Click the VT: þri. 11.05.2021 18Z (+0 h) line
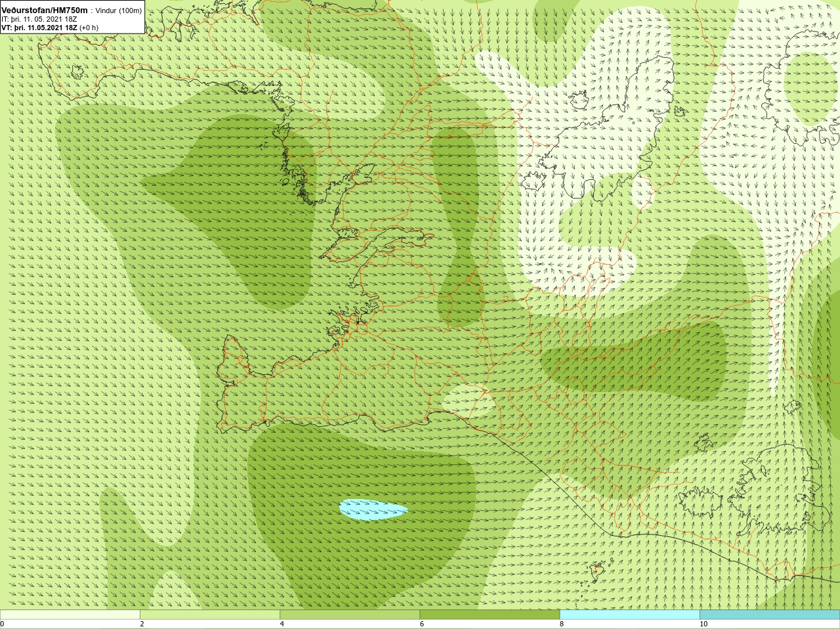 [50, 28]
